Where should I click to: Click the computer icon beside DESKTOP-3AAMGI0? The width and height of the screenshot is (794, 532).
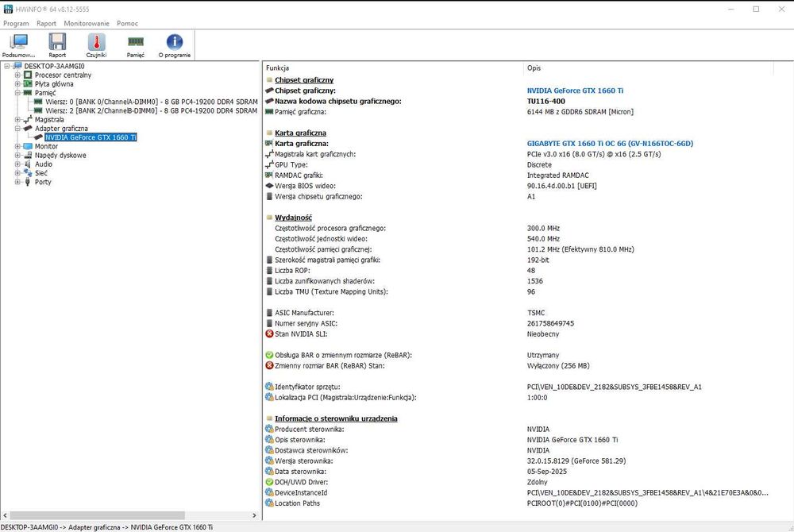[x=17, y=66]
